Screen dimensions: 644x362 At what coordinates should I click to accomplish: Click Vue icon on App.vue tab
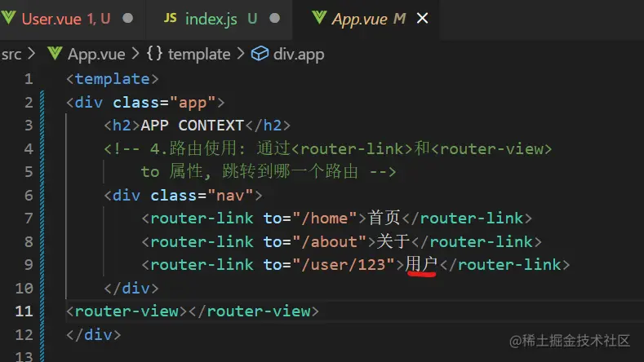[319, 18]
